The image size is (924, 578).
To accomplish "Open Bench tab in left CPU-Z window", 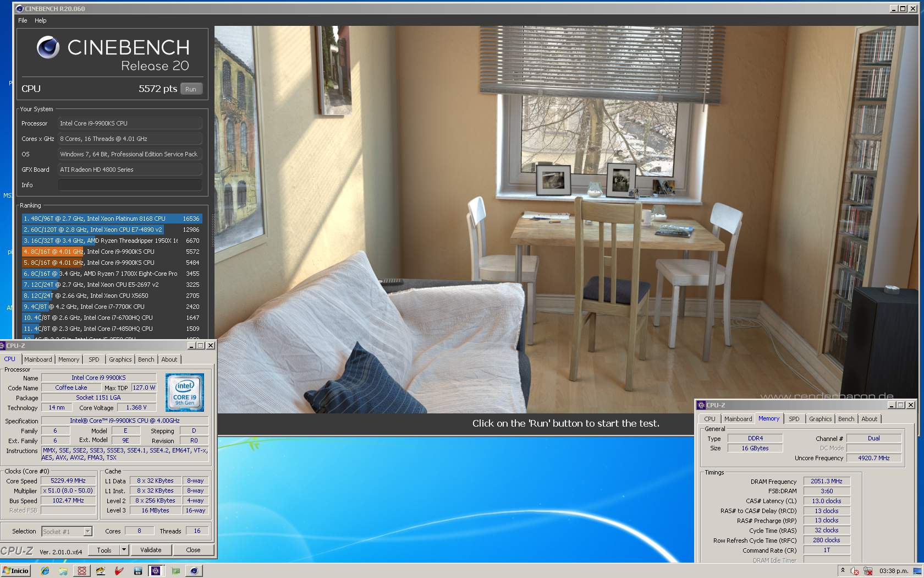I will pos(146,359).
